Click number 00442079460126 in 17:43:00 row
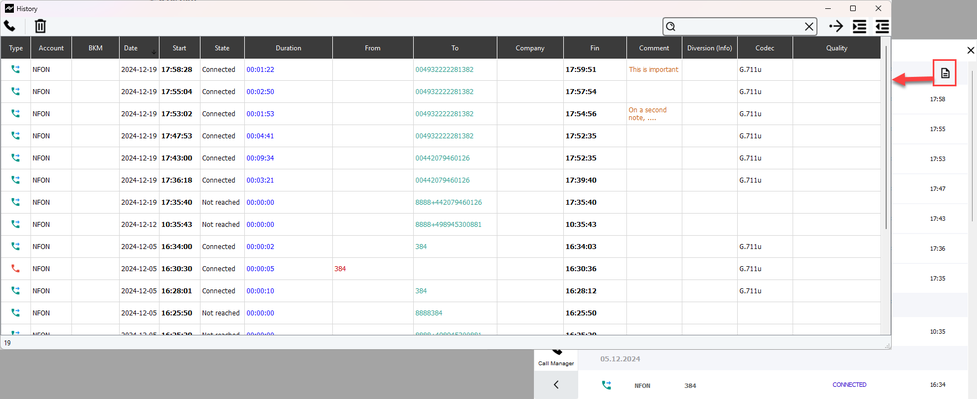The height and width of the screenshot is (399, 977). coord(442,158)
